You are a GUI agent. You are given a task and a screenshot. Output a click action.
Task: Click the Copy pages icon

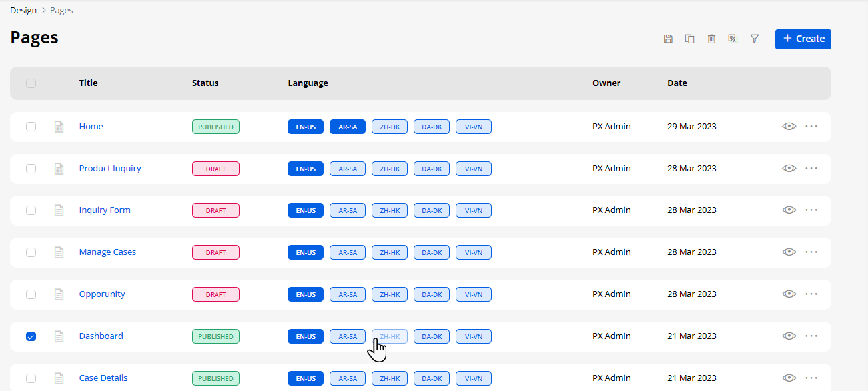690,39
